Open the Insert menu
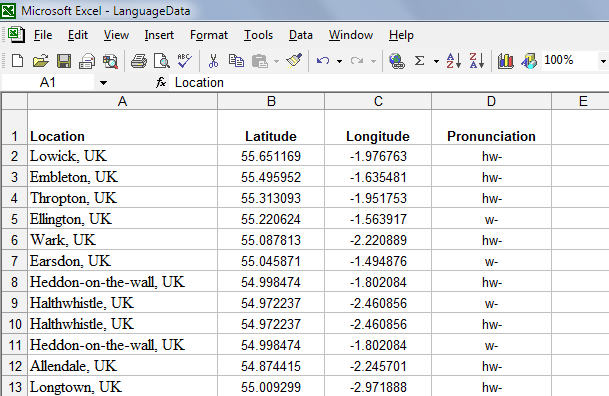The width and height of the screenshot is (609, 396). 159,35
